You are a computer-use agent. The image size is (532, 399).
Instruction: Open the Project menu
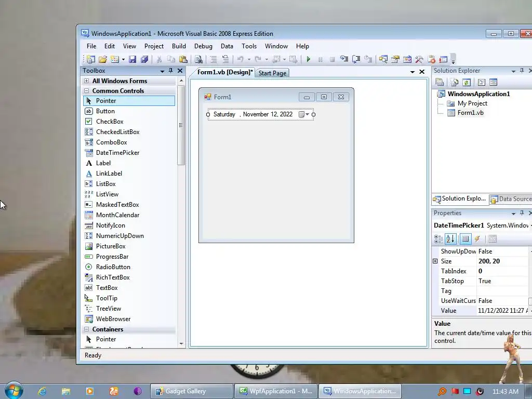154,46
